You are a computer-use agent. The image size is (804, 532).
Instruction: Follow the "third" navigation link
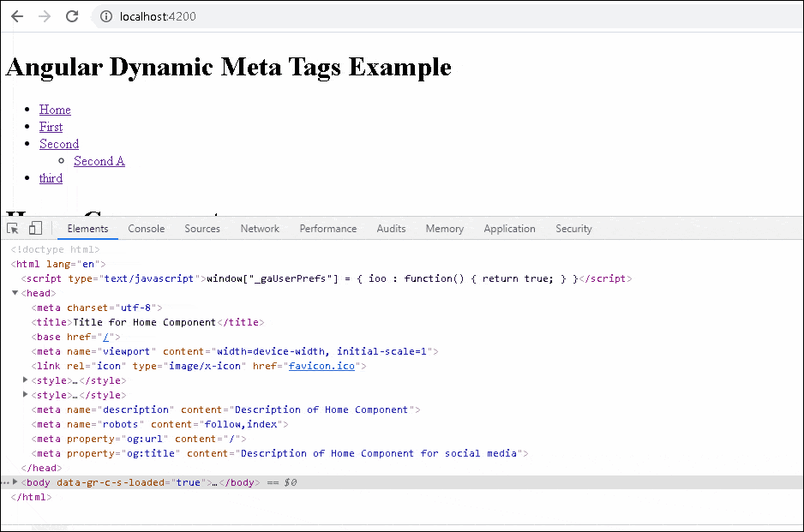click(50, 178)
